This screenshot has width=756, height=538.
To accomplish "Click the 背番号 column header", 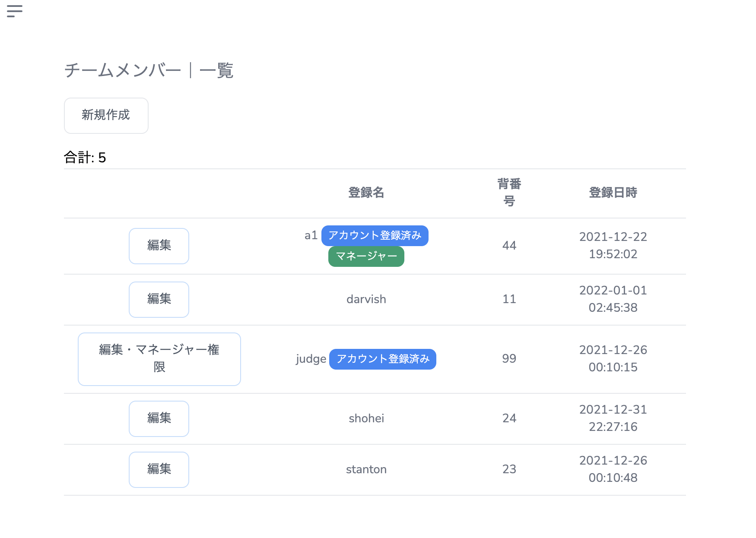I will (509, 193).
